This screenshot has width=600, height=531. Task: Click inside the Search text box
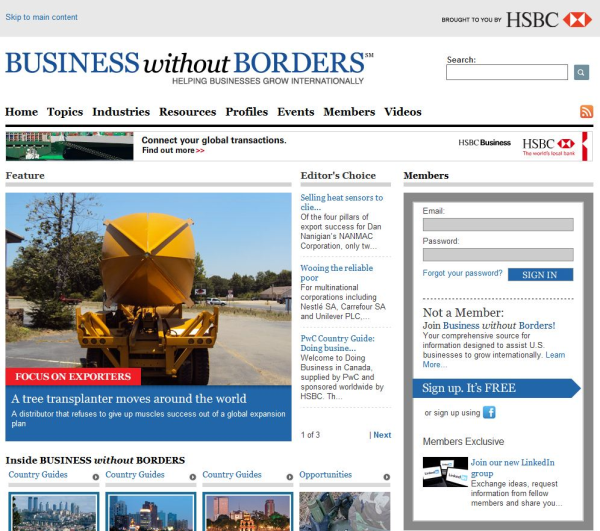point(507,72)
